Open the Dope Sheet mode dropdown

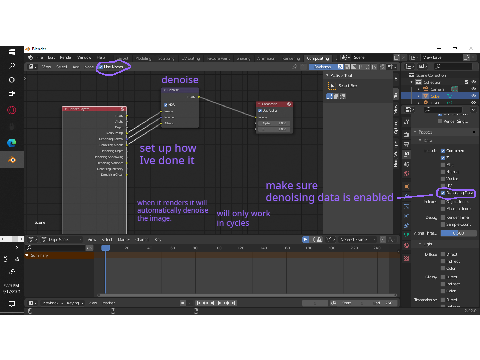tap(62, 240)
